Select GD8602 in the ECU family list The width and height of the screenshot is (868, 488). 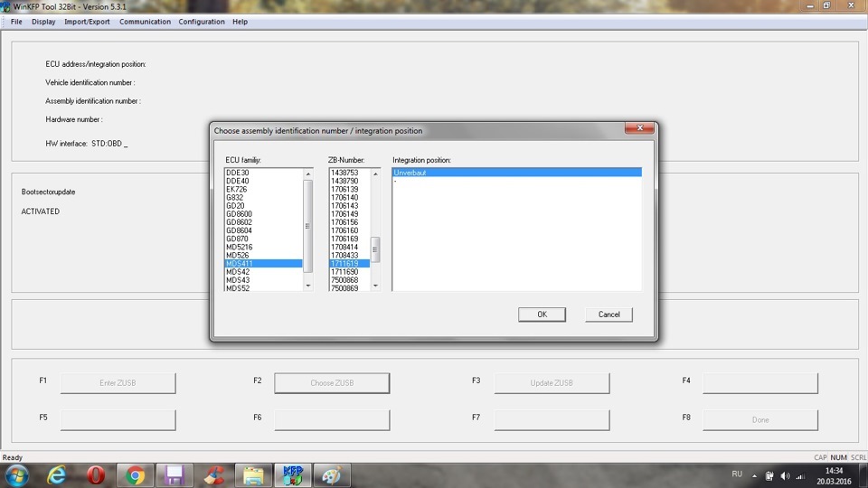240,222
